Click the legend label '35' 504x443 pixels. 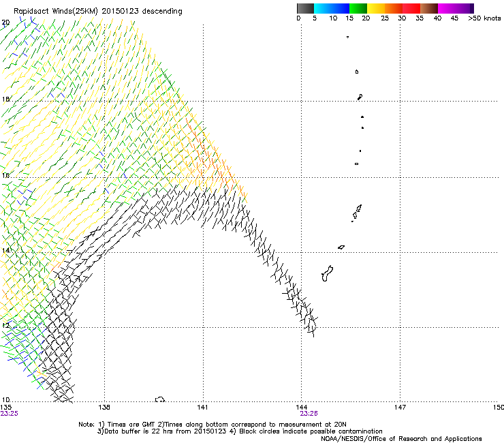(420, 18)
